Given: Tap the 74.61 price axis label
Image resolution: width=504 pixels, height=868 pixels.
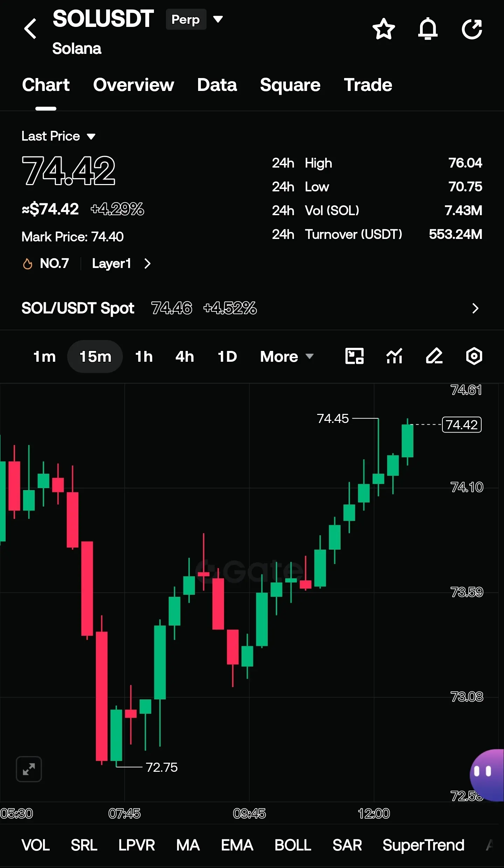Looking at the screenshot, I should (466, 390).
